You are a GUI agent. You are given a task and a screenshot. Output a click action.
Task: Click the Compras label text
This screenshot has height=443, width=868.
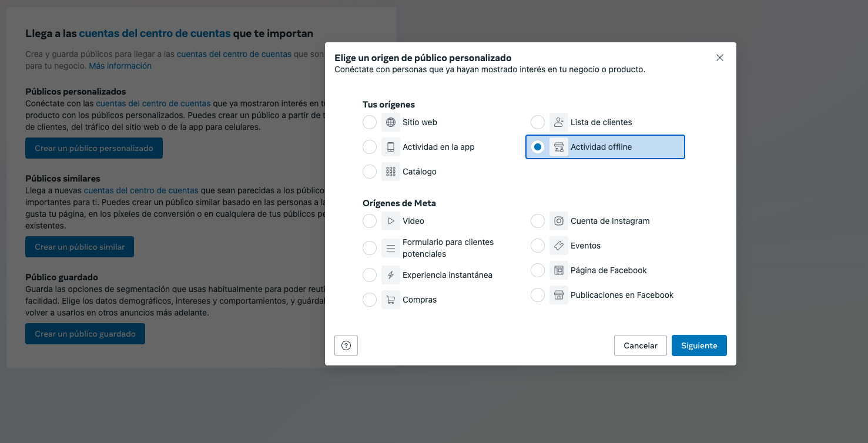(x=420, y=300)
